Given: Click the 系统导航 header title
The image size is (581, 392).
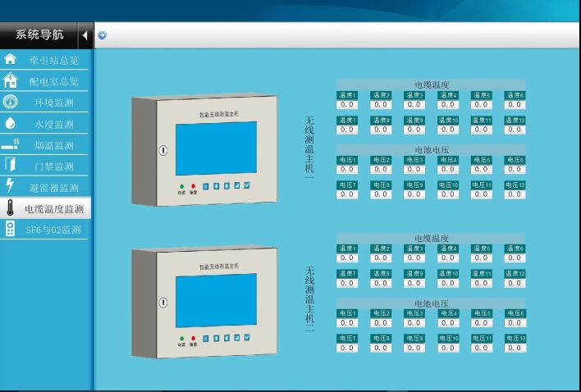Looking at the screenshot, I should tap(39, 34).
